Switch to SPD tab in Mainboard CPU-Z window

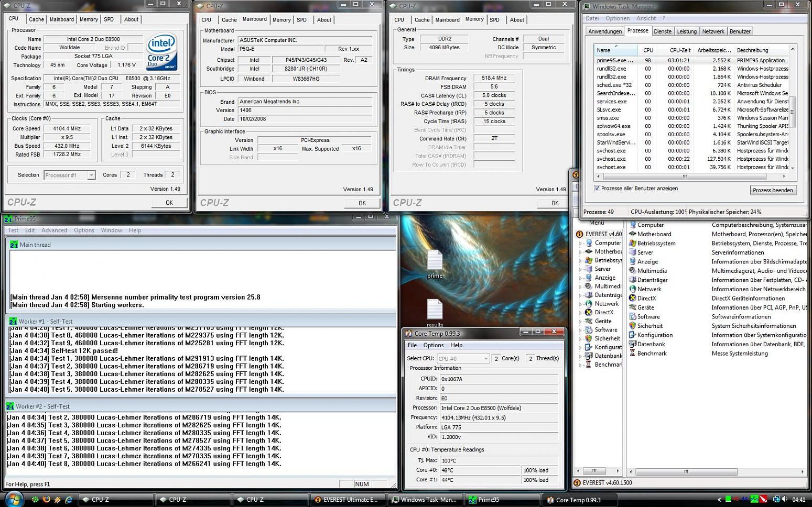301,20
